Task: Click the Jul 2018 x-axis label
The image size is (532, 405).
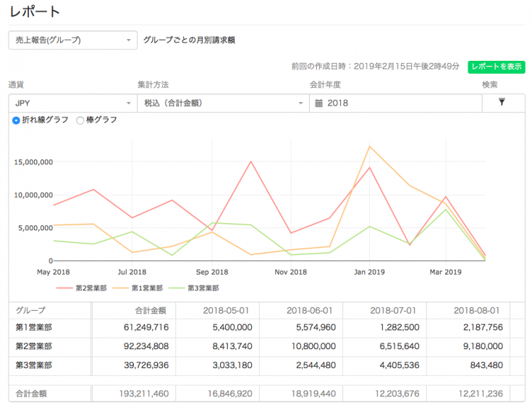Action: coord(132,272)
